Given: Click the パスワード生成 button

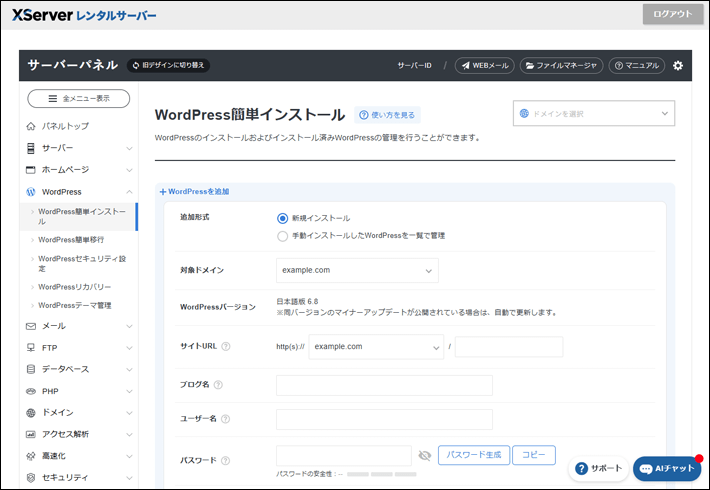Looking at the screenshot, I should (x=474, y=455).
